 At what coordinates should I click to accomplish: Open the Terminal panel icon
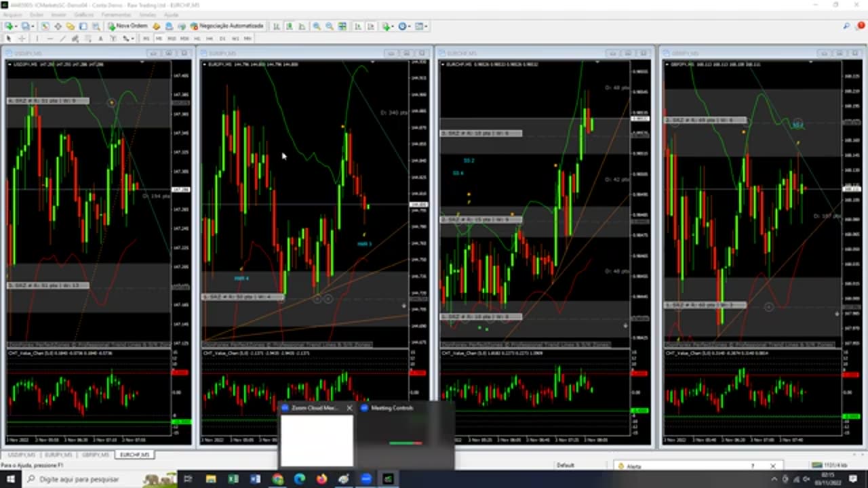pos(83,26)
